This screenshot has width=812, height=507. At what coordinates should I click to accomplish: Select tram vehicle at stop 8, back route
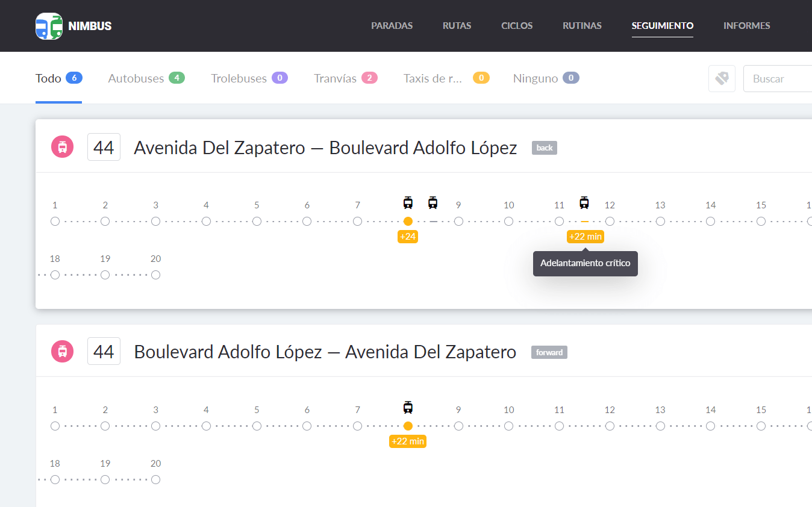click(x=408, y=202)
